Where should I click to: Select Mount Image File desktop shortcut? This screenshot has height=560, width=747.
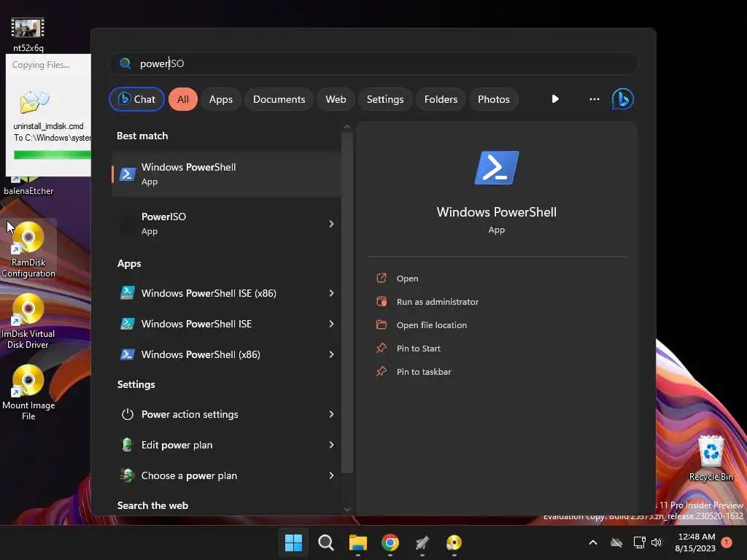28,392
